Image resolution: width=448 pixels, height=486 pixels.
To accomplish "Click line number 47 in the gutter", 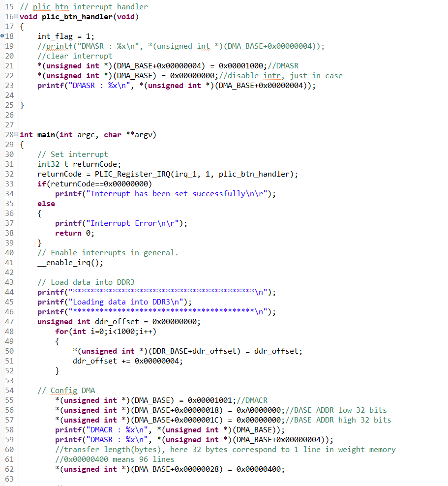I will coord(9,322).
